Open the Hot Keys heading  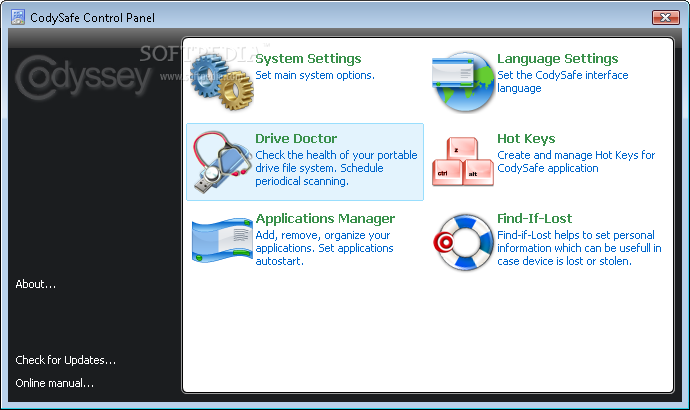pos(526,139)
